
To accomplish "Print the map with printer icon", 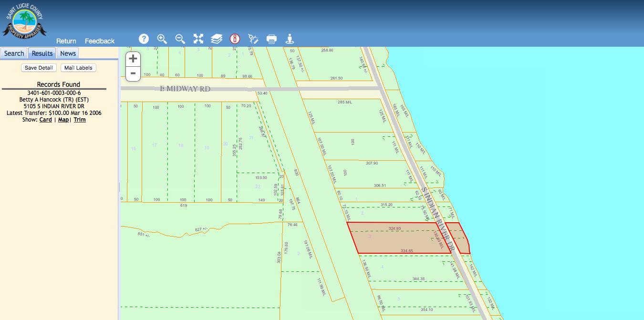I will coord(271,39).
